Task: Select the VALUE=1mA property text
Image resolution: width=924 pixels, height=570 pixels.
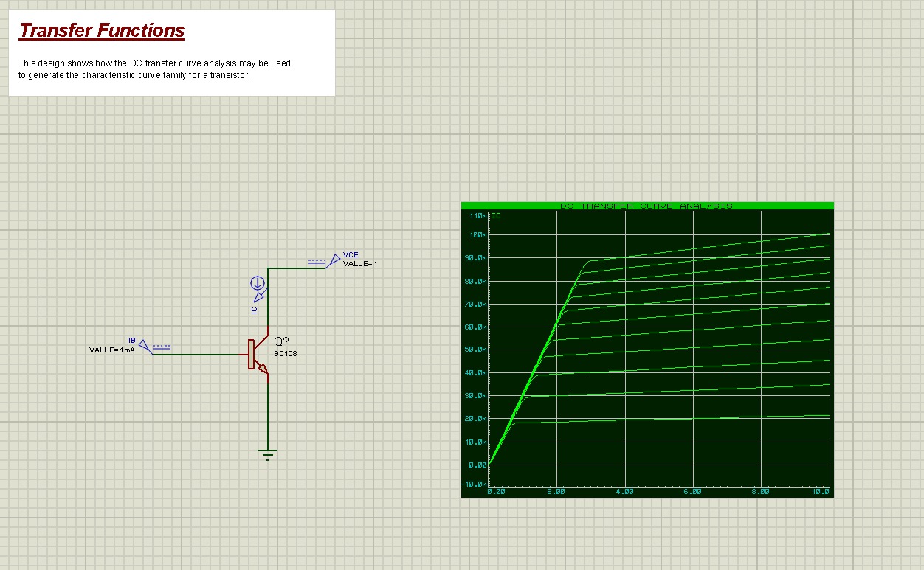Action: click(112, 350)
